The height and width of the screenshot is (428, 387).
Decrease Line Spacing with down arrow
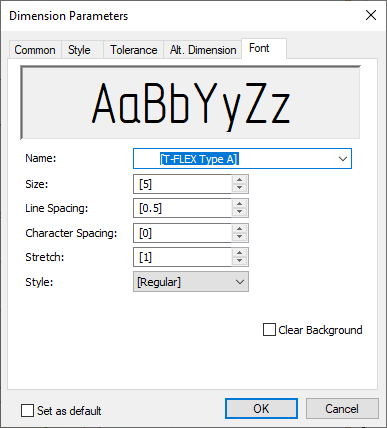coord(239,212)
